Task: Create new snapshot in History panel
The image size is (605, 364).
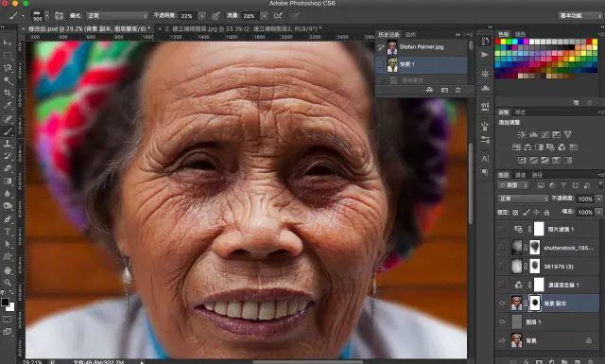Action: coord(444,90)
